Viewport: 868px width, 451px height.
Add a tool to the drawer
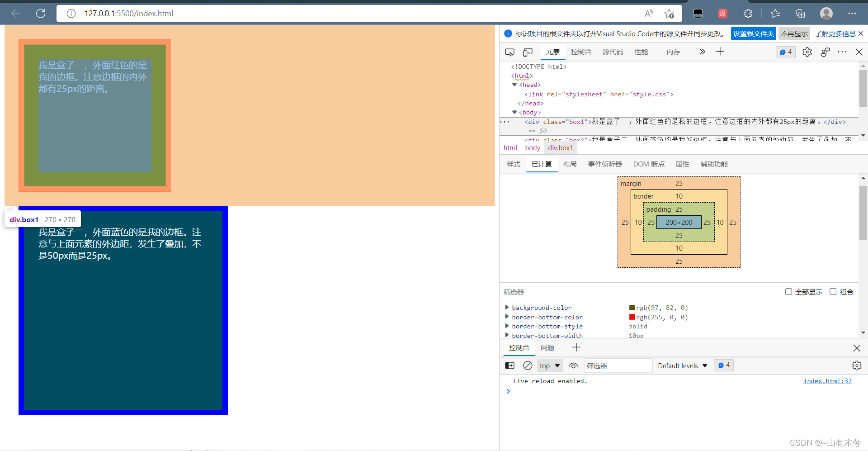click(x=576, y=347)
